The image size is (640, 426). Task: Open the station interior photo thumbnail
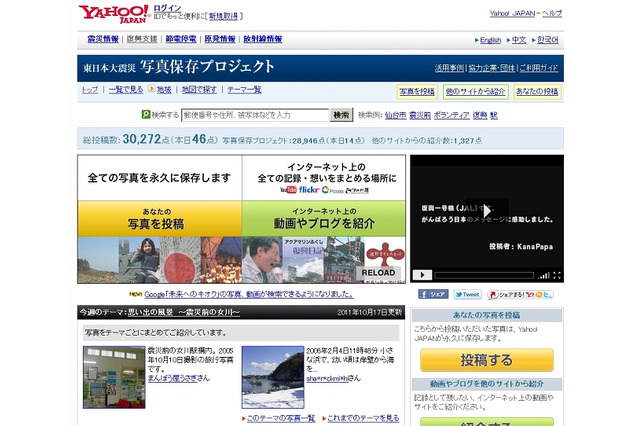click(x=114, y=377)
